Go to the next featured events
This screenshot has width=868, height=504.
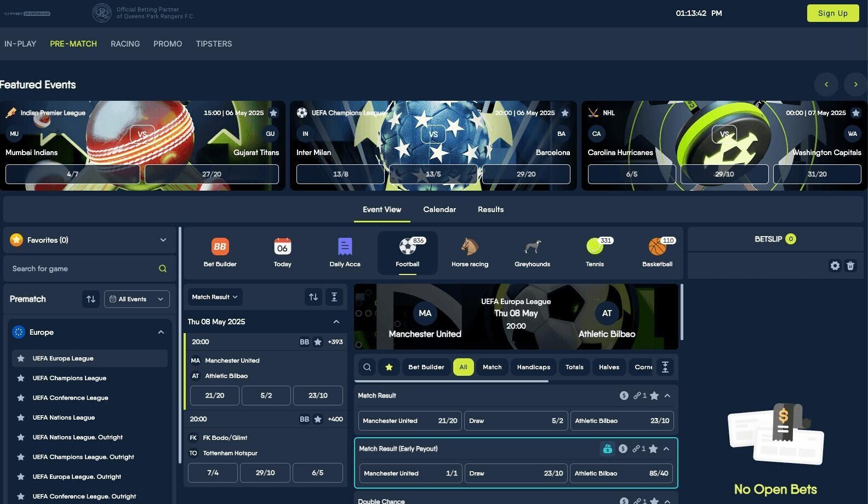(855, 84)
